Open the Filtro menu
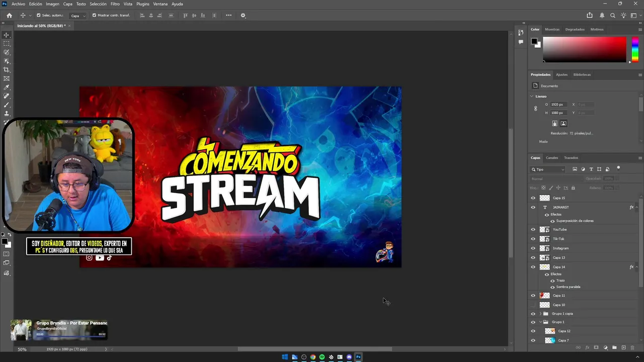Image resolution: width=644 pixels, height=362 pixels. 115,4
